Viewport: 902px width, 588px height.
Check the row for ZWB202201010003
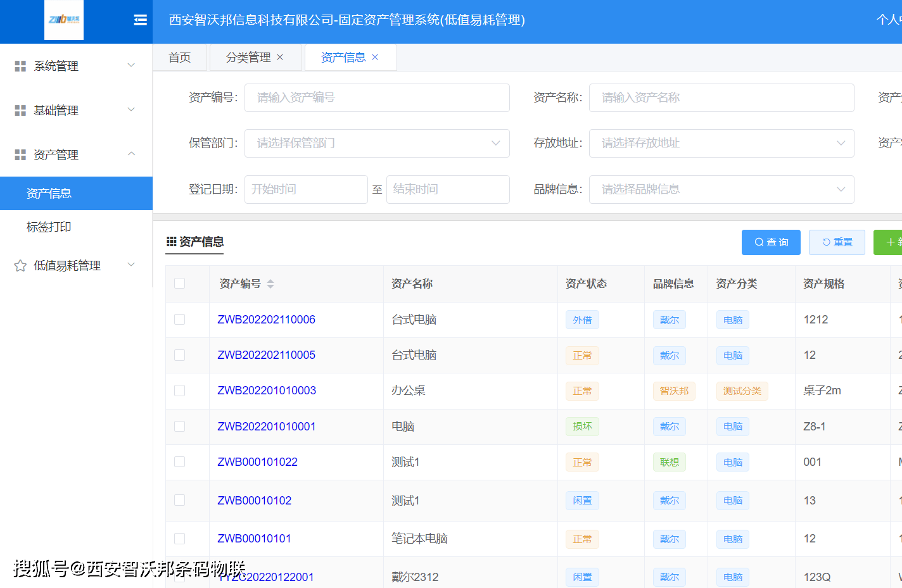pos(180,391)
